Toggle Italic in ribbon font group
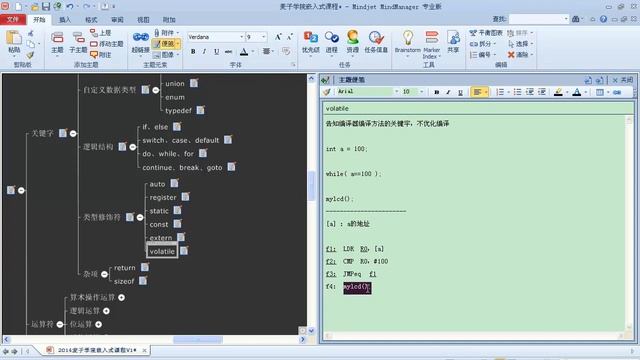640x360 pixels. pos(204,51)
